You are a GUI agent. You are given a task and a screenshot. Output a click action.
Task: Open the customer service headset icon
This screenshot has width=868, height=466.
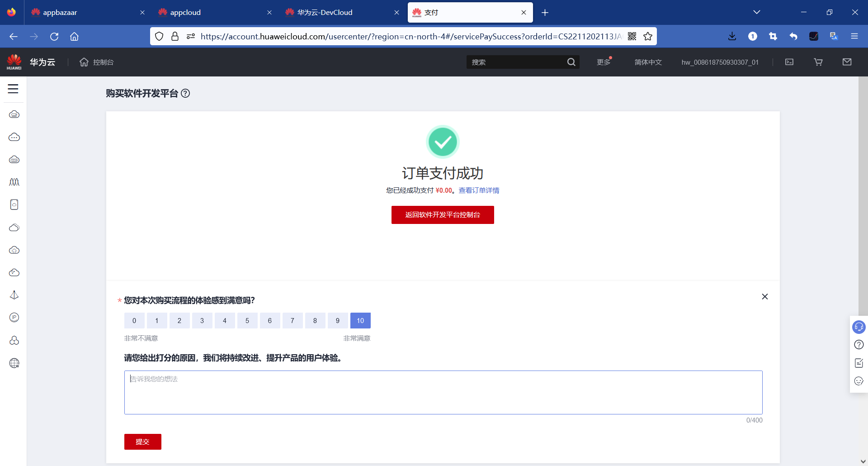click(x=859, y=327)
